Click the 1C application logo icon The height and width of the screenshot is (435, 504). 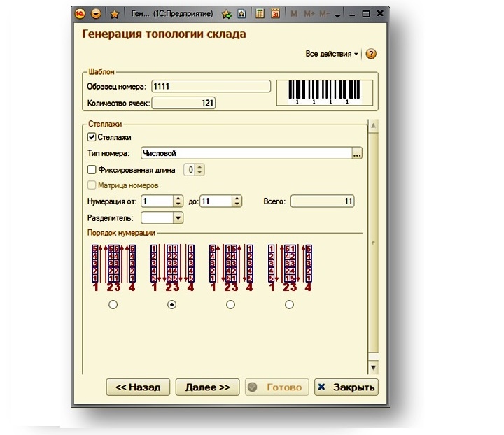[x=80, y=14]
